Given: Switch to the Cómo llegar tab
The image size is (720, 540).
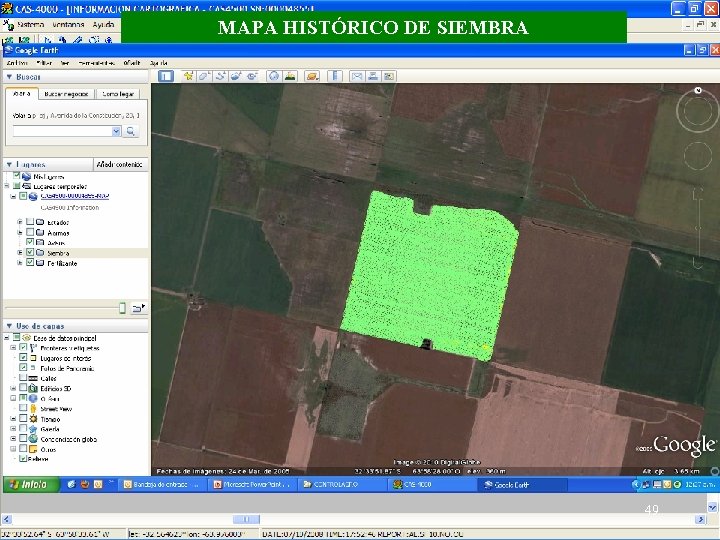Looking at the screenshot, I should pos(118,94).
